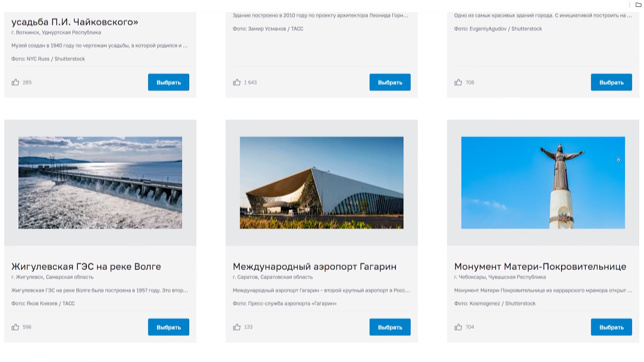Open title Международный аэропорт Гагарин
This screenshot has width=644, height=362.
click(x=315, y=266)
